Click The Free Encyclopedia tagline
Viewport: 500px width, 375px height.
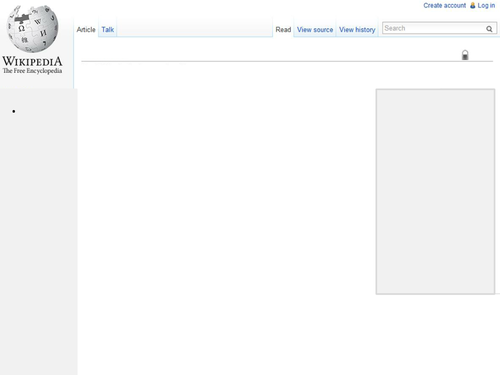coord(32,71)
